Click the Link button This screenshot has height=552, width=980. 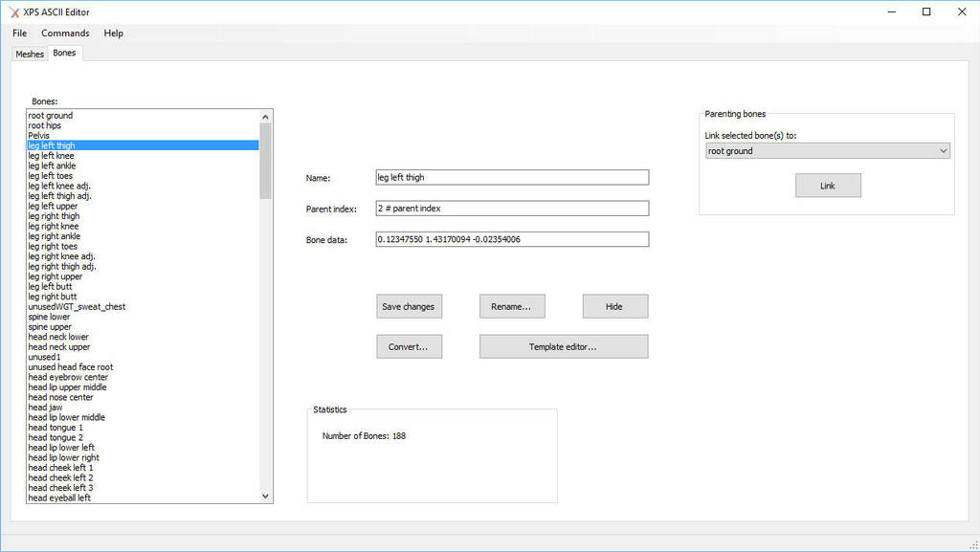[828, 186]
